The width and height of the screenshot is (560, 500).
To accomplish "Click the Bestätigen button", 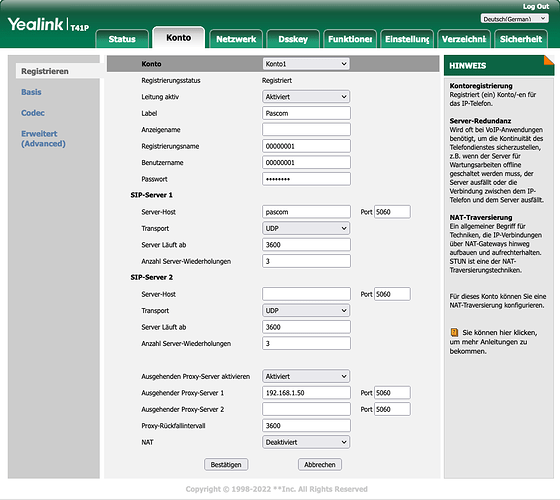I will [x=226, y=465].
